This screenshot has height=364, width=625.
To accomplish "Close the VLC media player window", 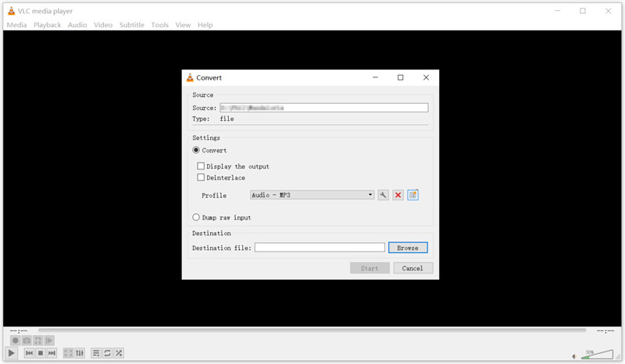I will [609, 11].
